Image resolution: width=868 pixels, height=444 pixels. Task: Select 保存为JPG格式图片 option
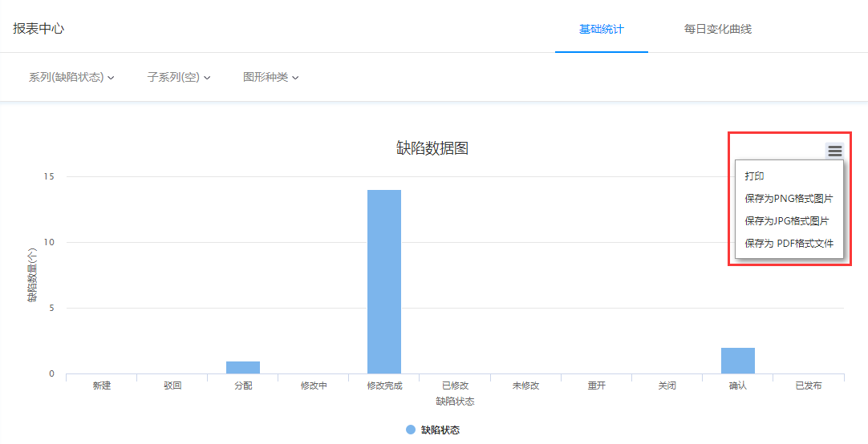point(786,221)
